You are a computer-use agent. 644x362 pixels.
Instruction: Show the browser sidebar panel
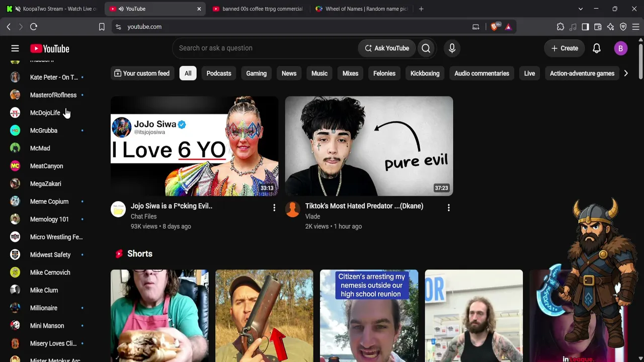[x=585, y=27]
